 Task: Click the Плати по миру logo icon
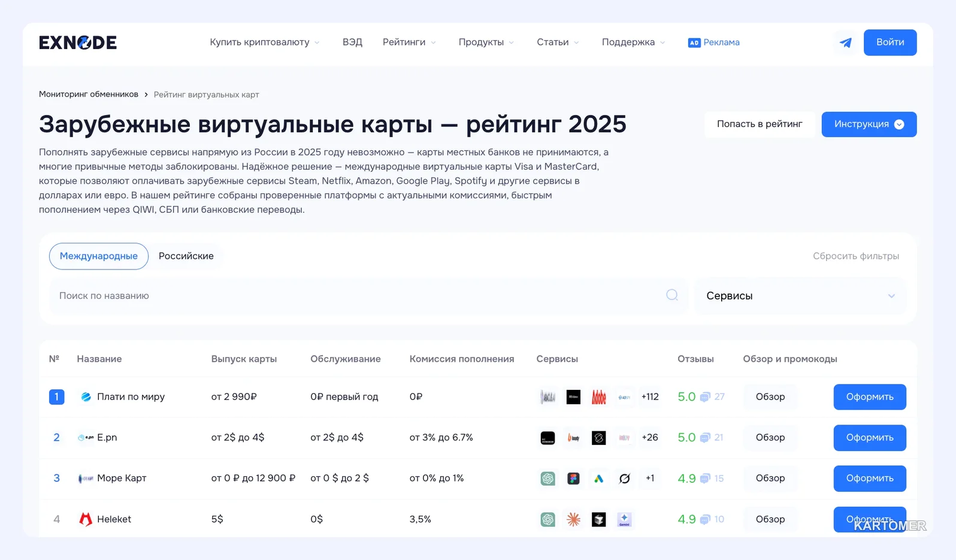tap(86, 397)
